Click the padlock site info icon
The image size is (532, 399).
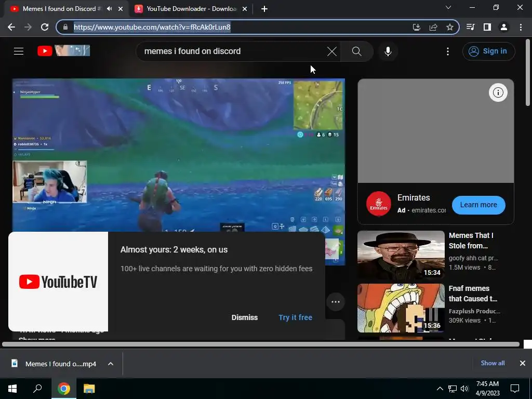pyautogui.click(x=65, y=27)
